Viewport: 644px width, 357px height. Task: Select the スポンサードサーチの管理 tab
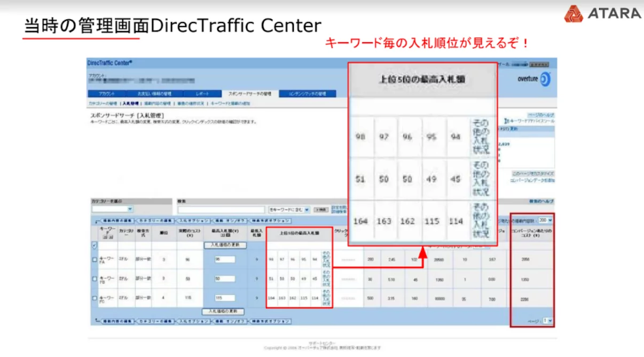pos(250,94)
